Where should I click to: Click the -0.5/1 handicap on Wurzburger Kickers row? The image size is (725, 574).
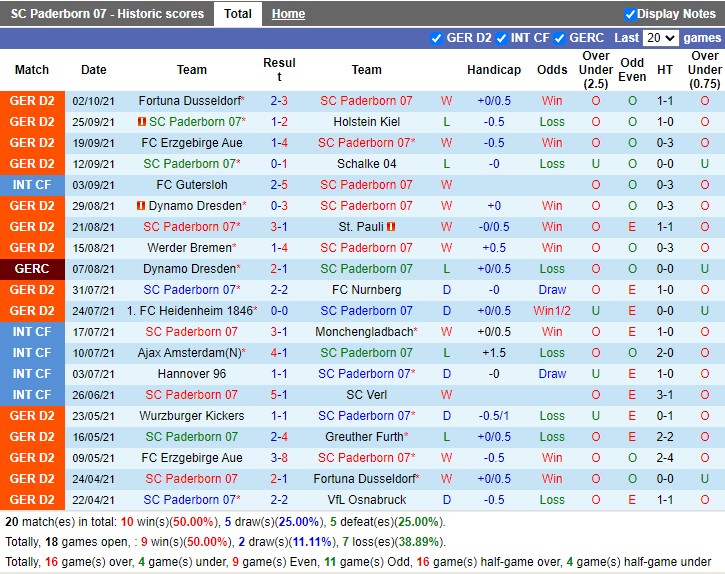pos(494,415)
